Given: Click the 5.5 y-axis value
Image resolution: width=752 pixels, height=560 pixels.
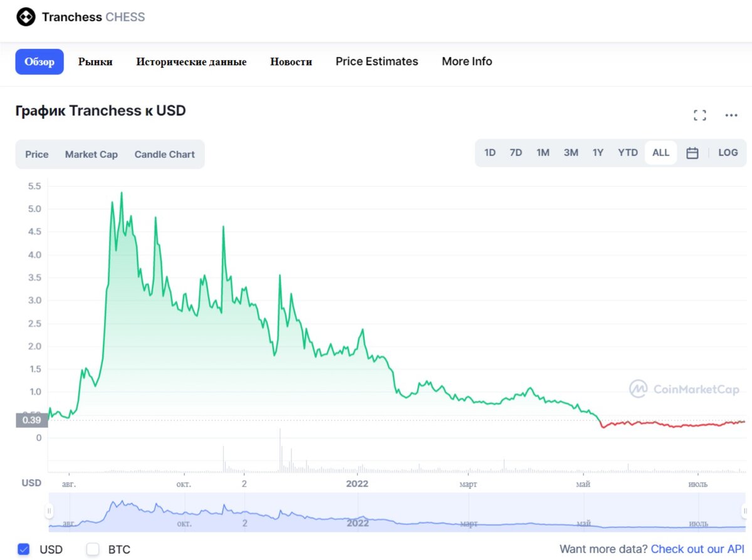Looking at the screenshot, I should click(x=34, y=186).
